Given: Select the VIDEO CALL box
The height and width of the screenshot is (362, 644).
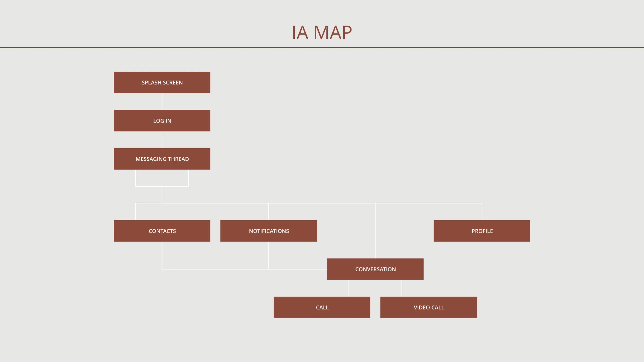Looking at the screenshot, I should point(428,307).
